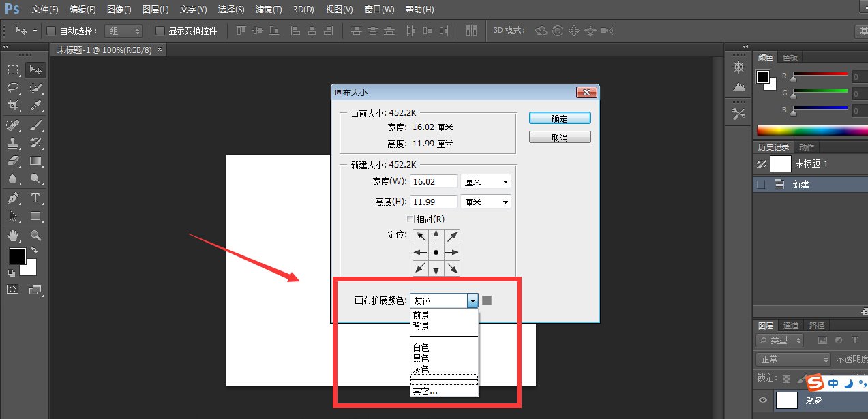
Task: Select the Clone Stamp tool
Action: click(14, 143)
